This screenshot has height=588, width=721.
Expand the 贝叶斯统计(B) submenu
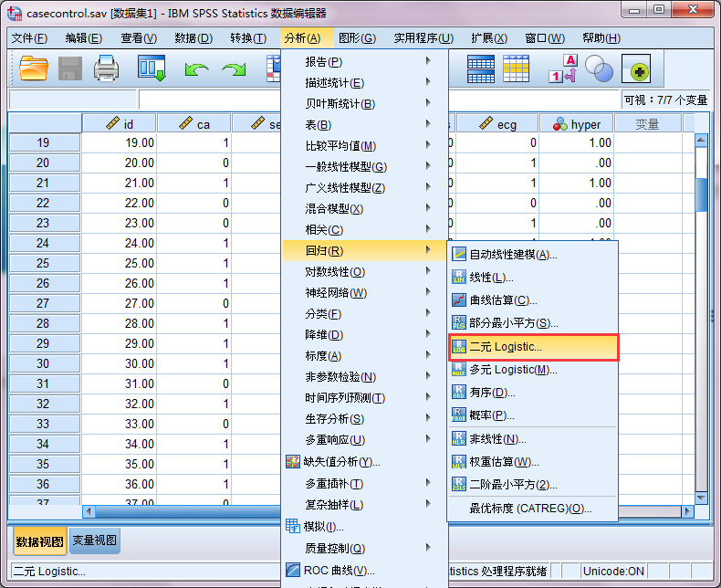pyautogui.click(x=365, y=103)
